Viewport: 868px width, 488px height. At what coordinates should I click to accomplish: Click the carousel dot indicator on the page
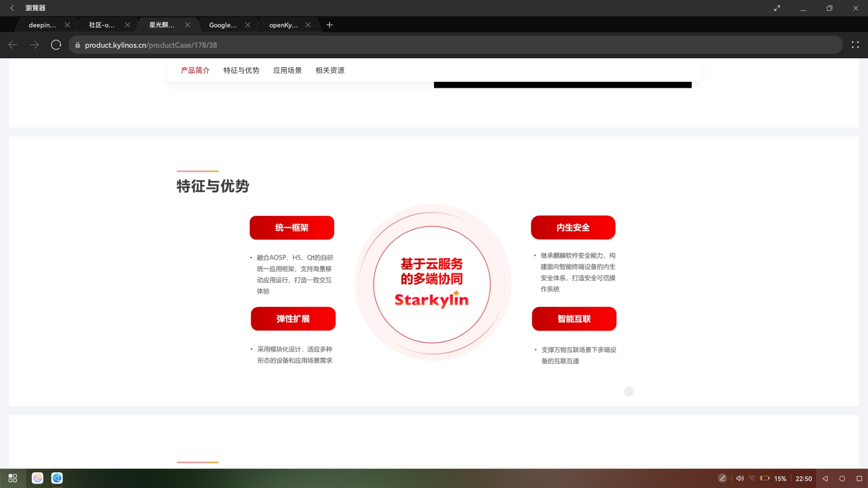[x=628, y=391]
